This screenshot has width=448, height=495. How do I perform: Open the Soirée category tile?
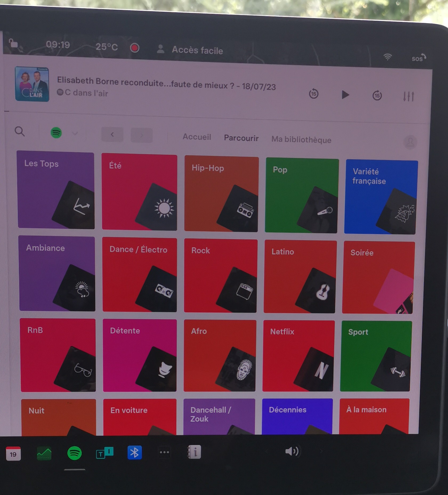378,278
